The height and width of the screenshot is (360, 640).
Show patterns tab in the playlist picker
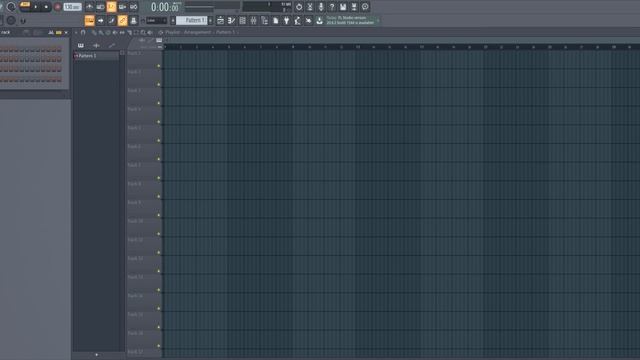point(81,46)
